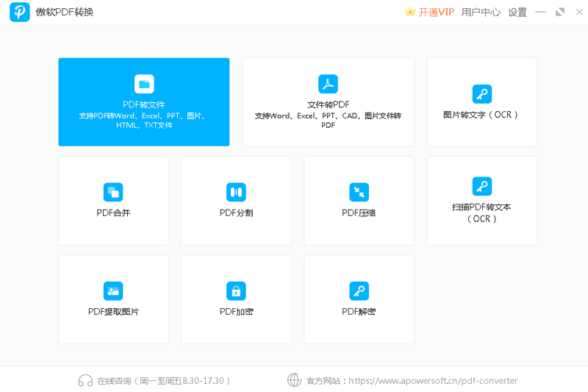Click the app logo in title bar
The width and height of the screenshot is (588, 392).
pyautogui.click(x=20, y=13)
